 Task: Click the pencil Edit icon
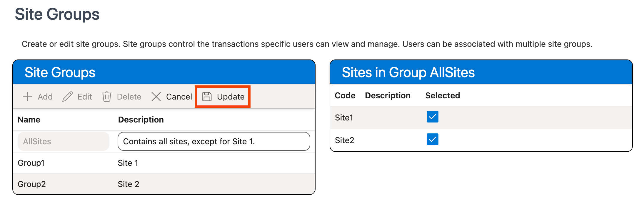(67, 97)
